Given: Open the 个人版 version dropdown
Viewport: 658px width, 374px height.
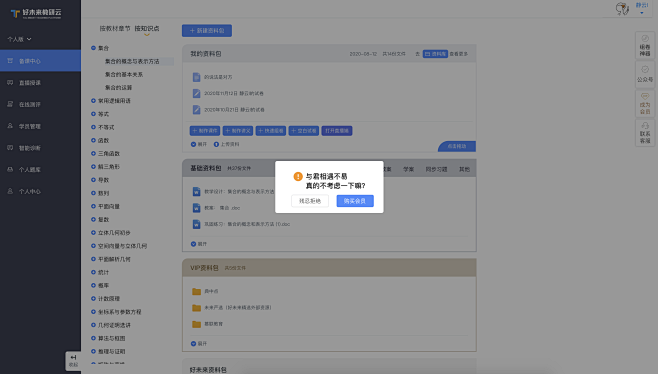Looking at the screenshot, I should (x=19, y=39).
